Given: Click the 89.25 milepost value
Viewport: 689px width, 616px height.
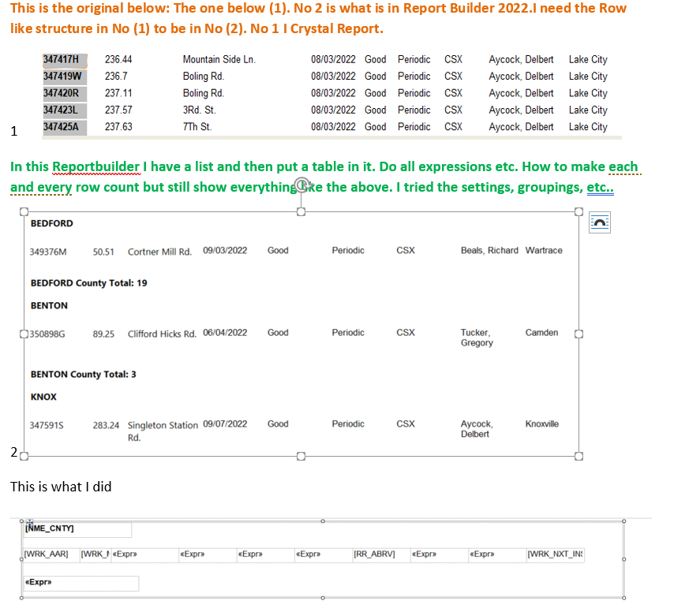Looking at the screenshot, I should point(103,334).
